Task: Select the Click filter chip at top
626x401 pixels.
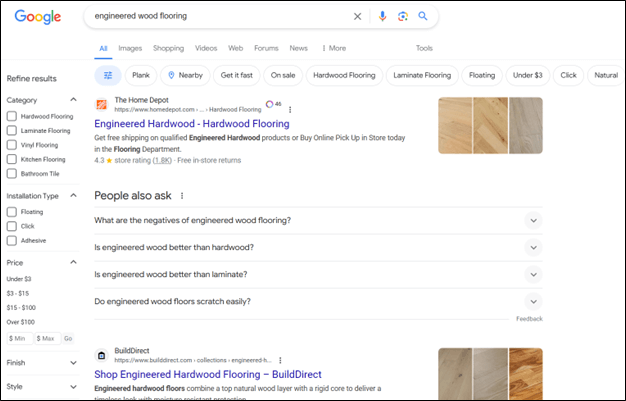Action: (568, 75)
